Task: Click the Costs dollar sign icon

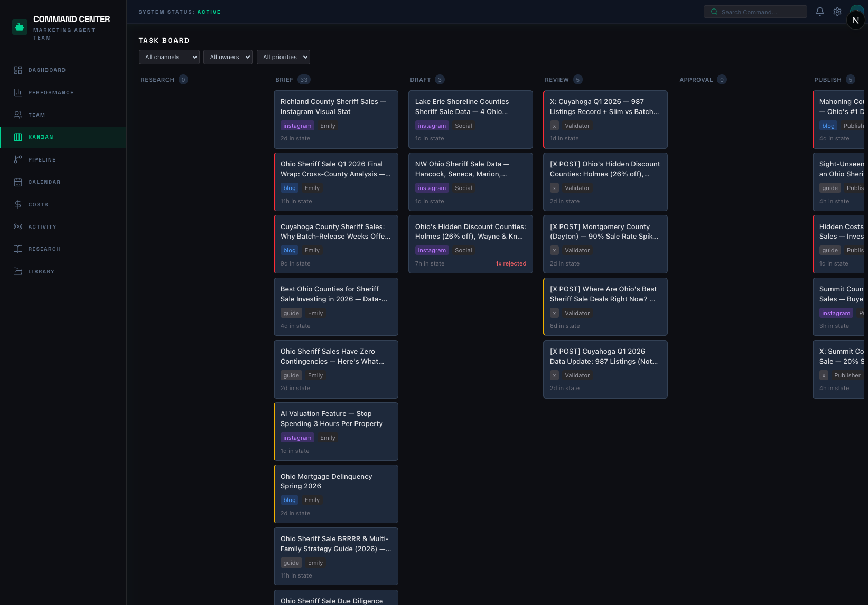Action: (18, 204)
